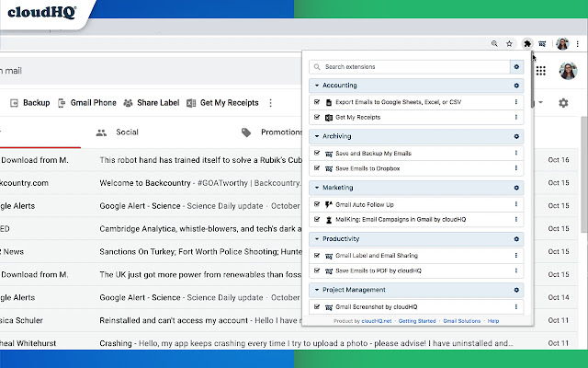Screen dimensions: 588x368
Task: Open options for Gmail Label and Email Sharing
Action: click(x=516, y=256)
